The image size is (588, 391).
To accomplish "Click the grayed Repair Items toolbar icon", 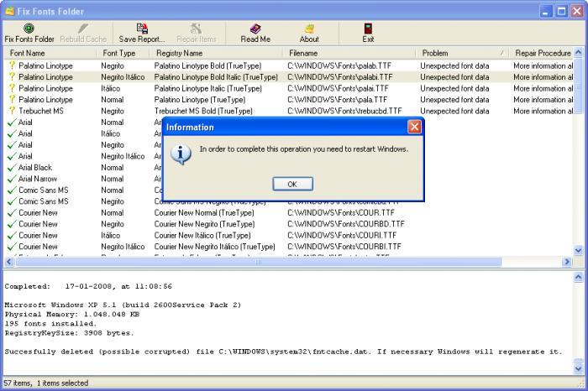I will [x=196, y=29].
